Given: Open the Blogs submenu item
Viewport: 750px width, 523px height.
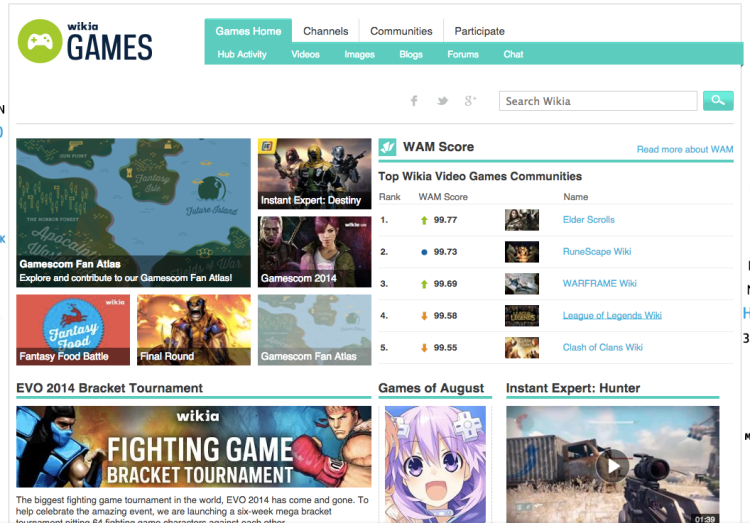Looking at the screenshot, I should click(411, 54).
